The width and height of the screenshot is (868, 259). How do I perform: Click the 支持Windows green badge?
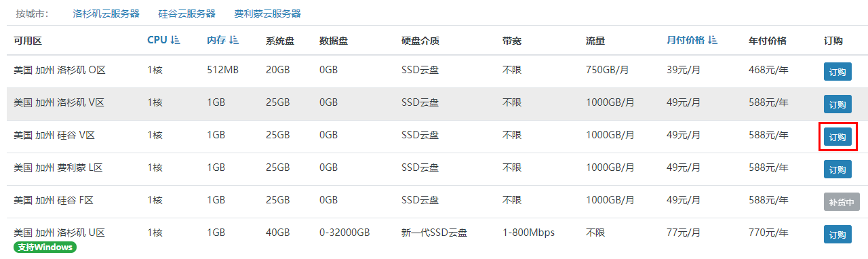[45, 247]
